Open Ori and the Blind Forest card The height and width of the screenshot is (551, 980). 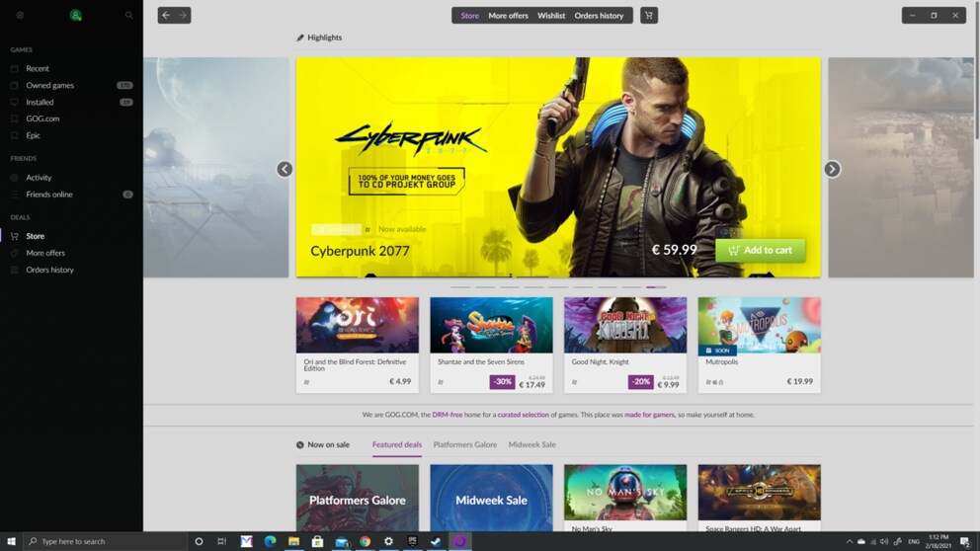pos(358,345)
